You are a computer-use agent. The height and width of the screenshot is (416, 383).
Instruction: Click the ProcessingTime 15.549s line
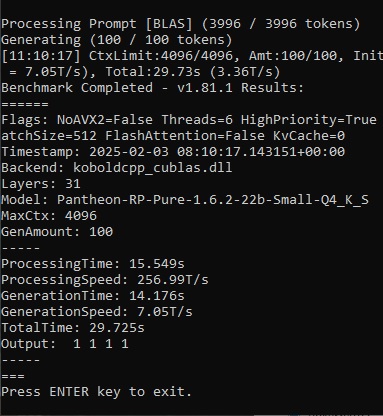coord(93,264)
